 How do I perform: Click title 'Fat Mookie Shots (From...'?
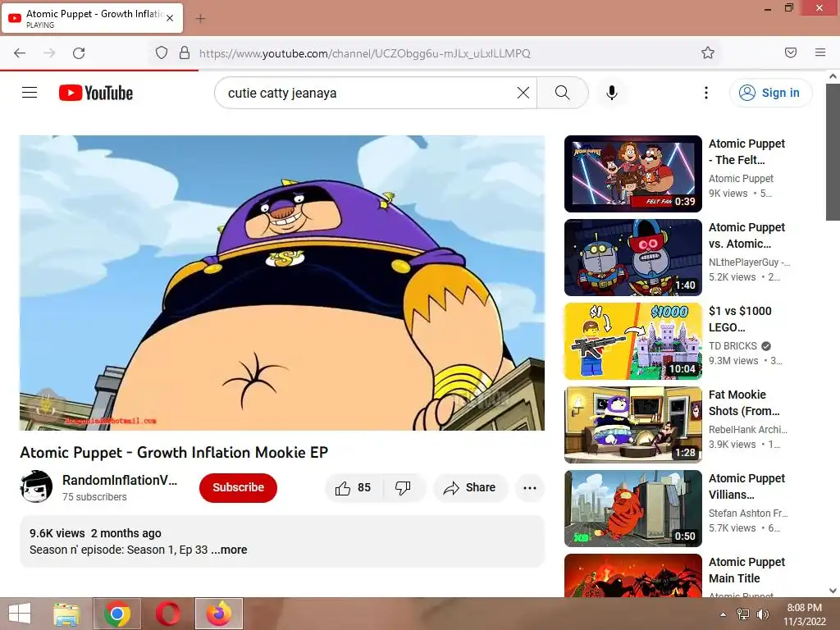[x=744, y=402]
